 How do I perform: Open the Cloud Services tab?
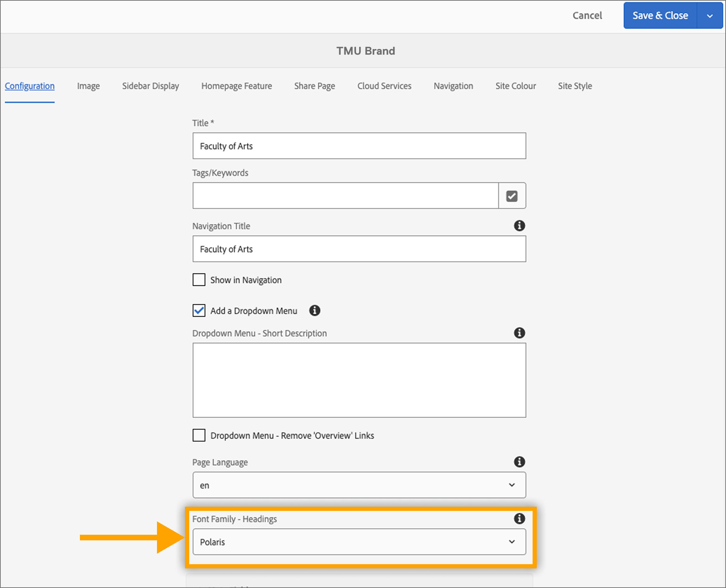click(x=384, y=86)
